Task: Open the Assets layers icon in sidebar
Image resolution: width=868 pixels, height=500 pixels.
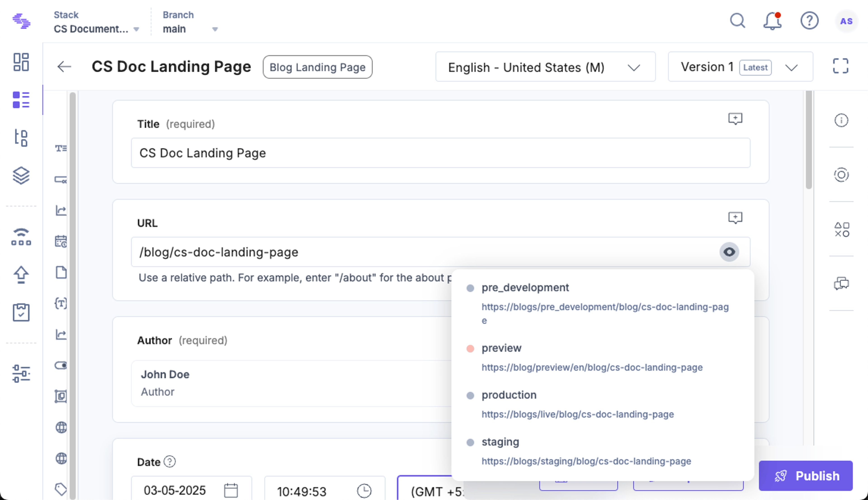Action: [21, 175]
